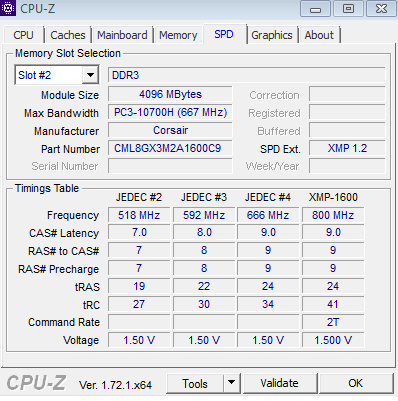Go to the Mainboard tab
The width and height of the screenshot is (398, 401).
click(122, 35)
